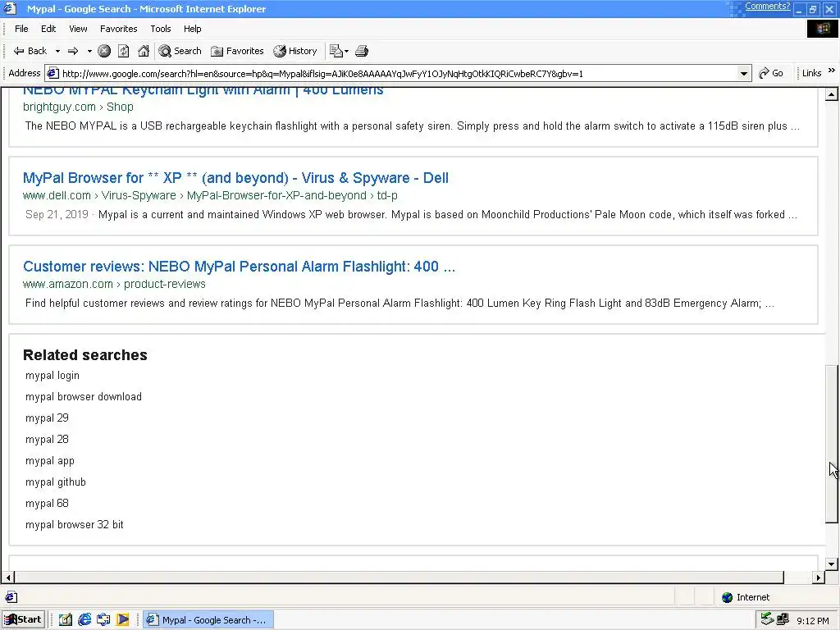Click the horizontal scrollbar right arrow
Screen dimensions: 840x630
tap(818, 577)
